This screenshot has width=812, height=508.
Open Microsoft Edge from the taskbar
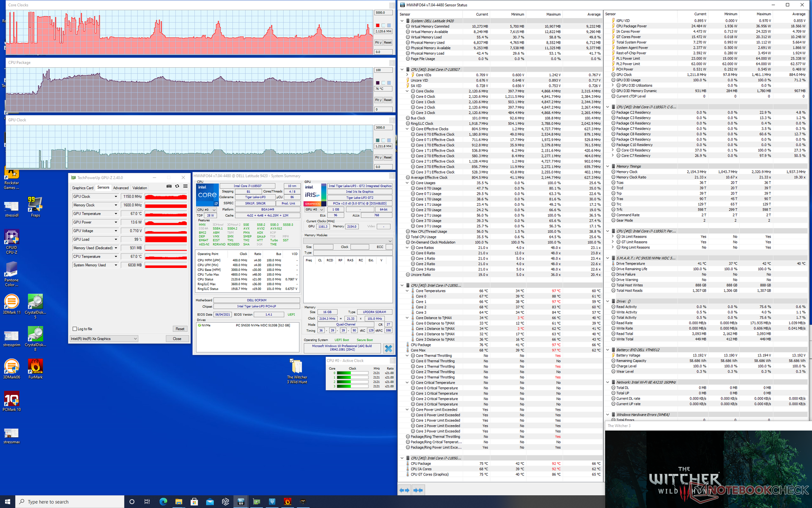tap(163, 502)
